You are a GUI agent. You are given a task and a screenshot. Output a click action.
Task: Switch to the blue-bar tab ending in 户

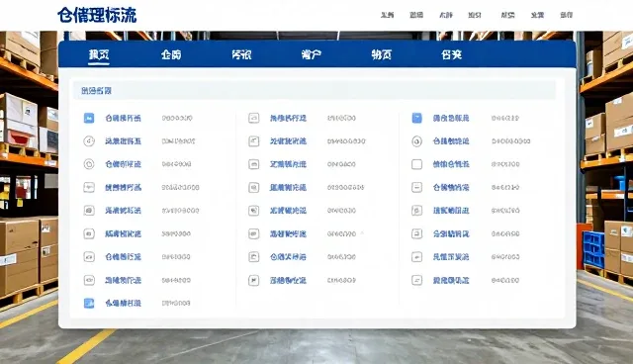coord(312,54)
